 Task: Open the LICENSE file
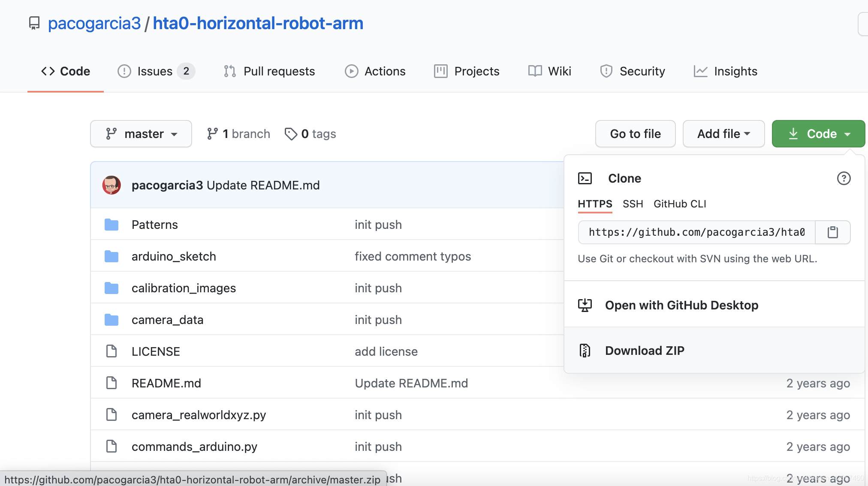[156, 351]
